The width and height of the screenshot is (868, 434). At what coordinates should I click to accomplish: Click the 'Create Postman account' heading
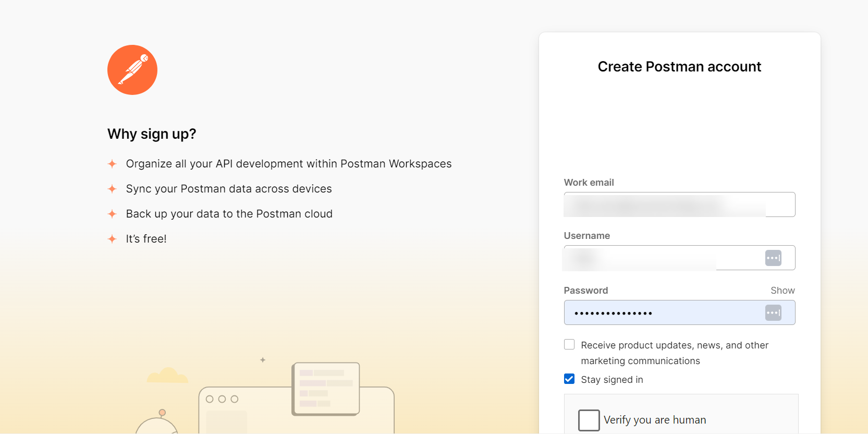tap(679, 67)
